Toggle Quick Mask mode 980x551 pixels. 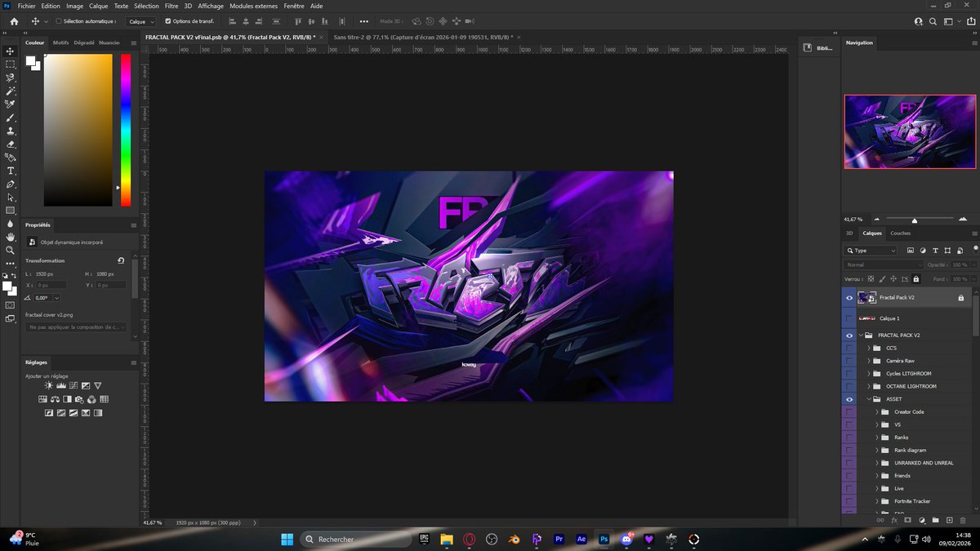coord(10,304)
